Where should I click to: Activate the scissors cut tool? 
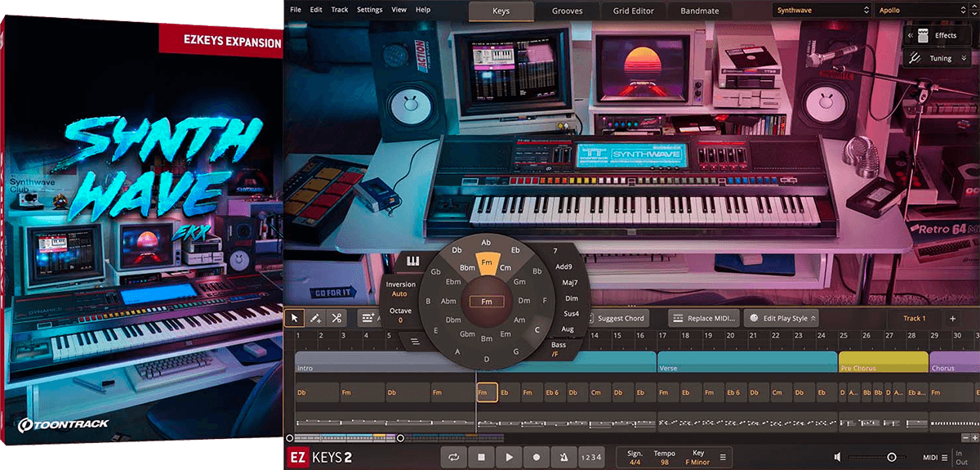(x=336, y=318)
